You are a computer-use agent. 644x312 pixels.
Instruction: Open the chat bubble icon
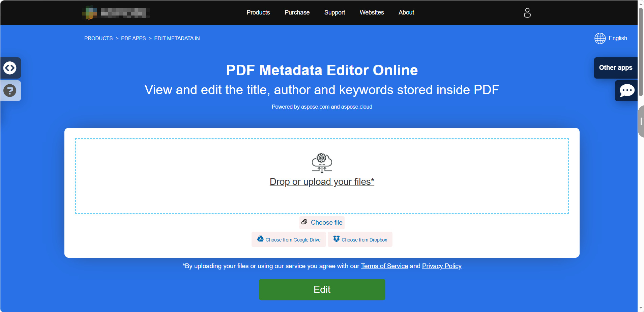[x=626, y=90]
